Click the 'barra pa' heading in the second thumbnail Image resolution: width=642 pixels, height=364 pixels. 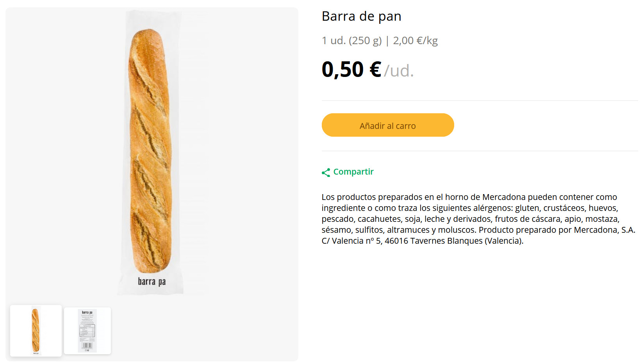point(87,312)
